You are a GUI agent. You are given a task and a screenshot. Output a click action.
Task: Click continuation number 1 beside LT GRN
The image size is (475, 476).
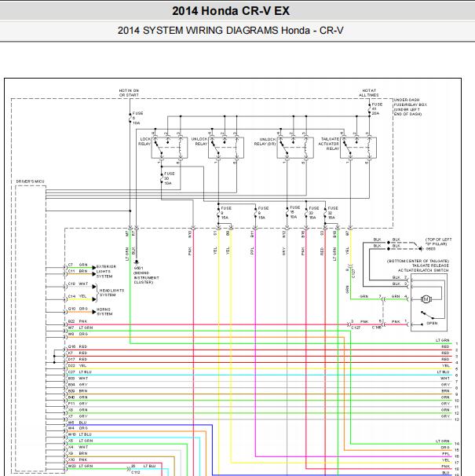[x=457, y=343]
